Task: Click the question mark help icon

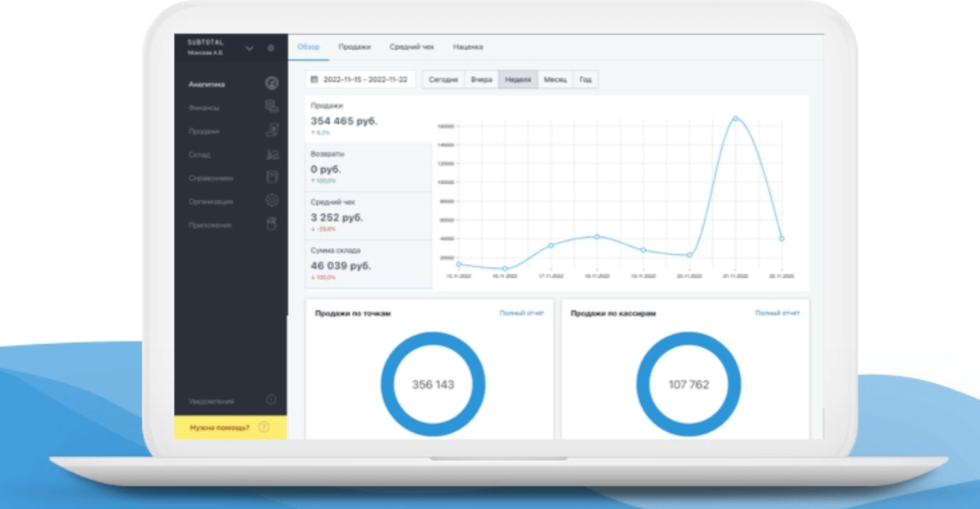Action: click(x=264, y=427)
